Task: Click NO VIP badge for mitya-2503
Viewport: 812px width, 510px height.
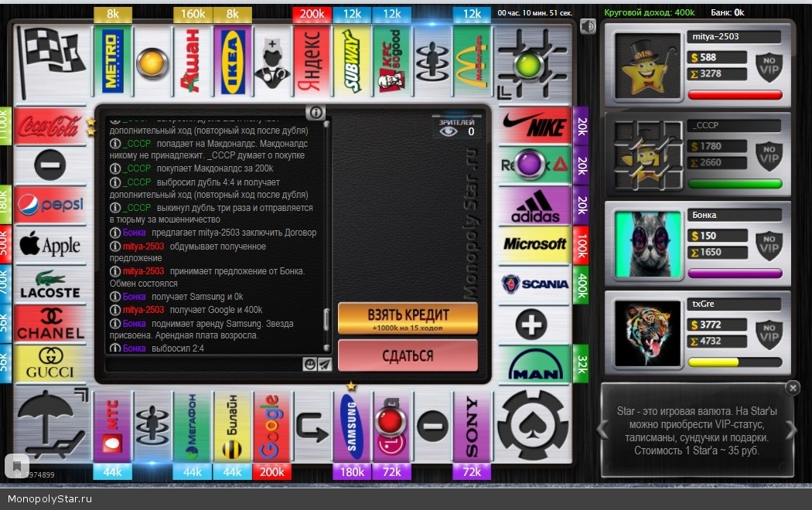Action: 769,66
